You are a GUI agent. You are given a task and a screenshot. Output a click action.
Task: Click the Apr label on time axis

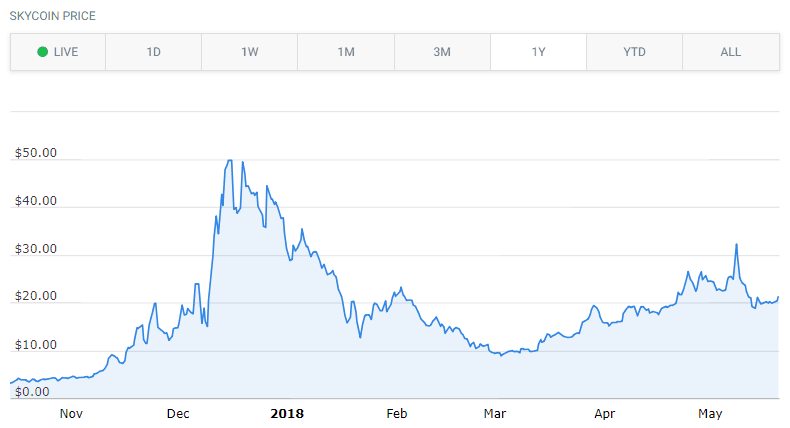(x=605, y=414)
